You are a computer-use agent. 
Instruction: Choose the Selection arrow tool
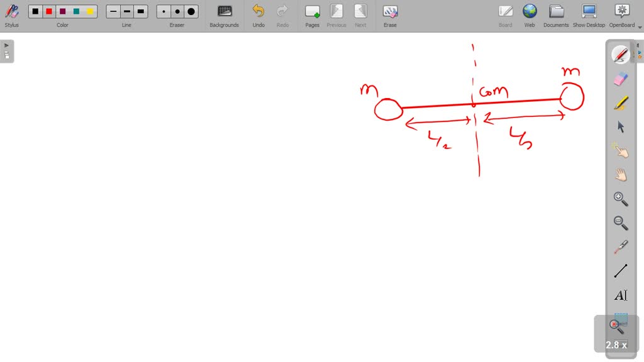(x=620, y=127)
